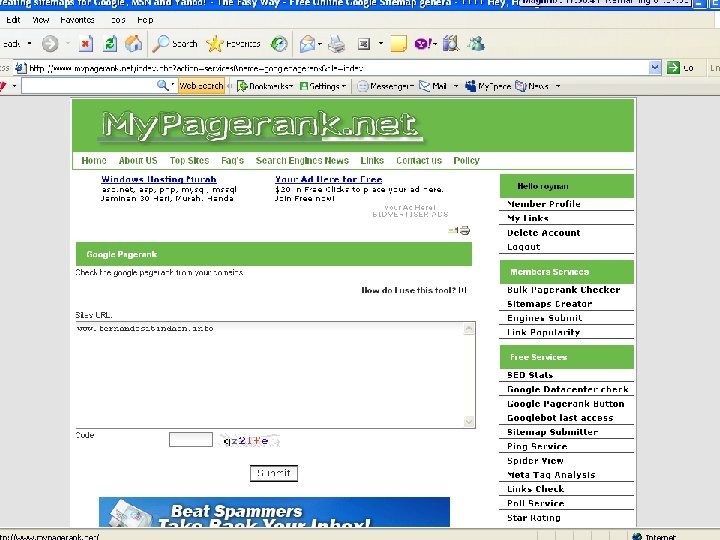
Task: Expand the Back button history dropdown
Action: [x=29, y=44]
